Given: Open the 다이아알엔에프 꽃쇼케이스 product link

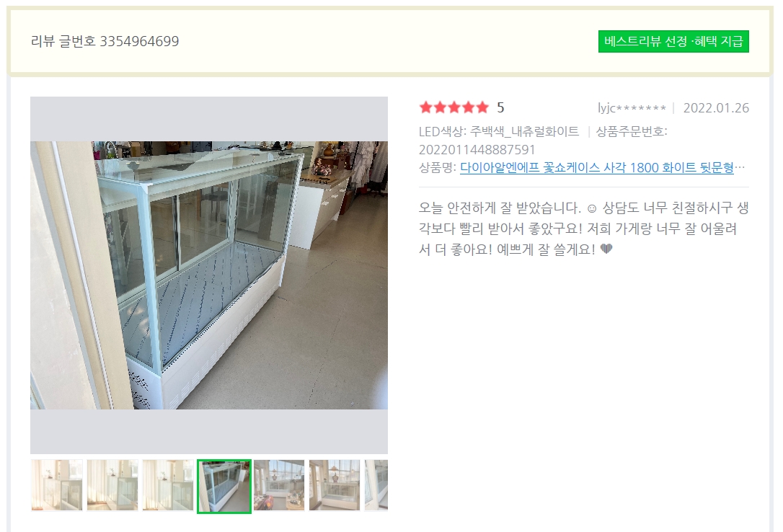Looking at the screenshot, I should pos(597,168).
